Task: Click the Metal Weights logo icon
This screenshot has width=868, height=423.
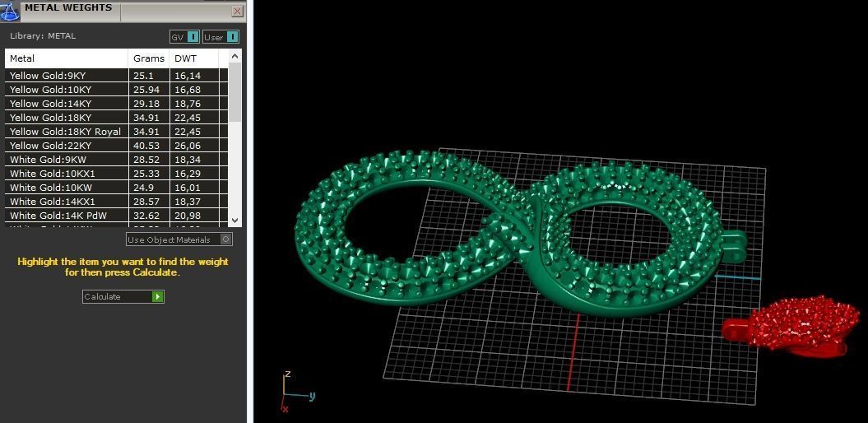Action: tap(9, 11)
